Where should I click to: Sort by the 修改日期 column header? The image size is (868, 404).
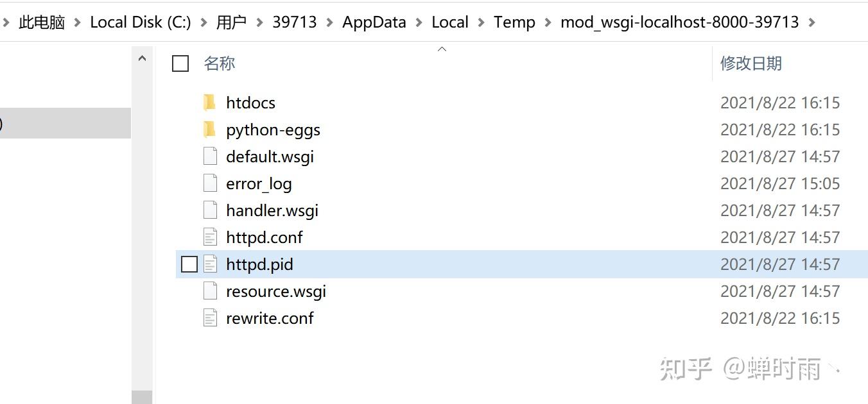752,63
